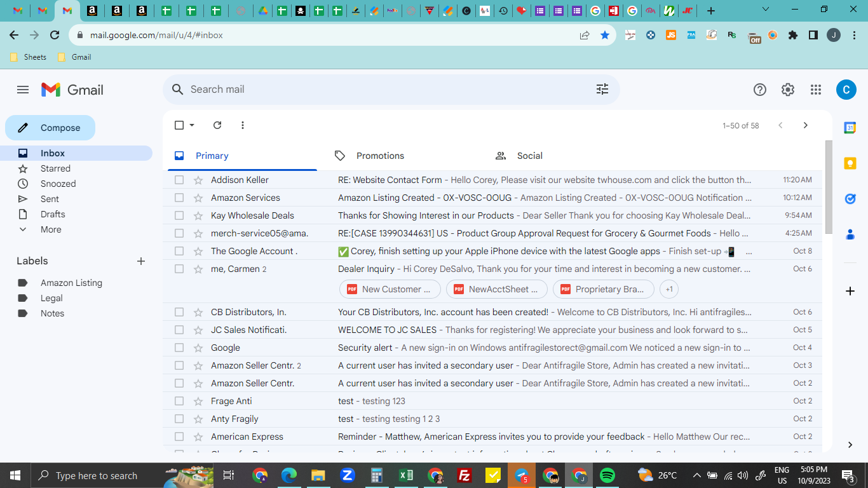Star the Addison Keller email

tap(198, 180)
